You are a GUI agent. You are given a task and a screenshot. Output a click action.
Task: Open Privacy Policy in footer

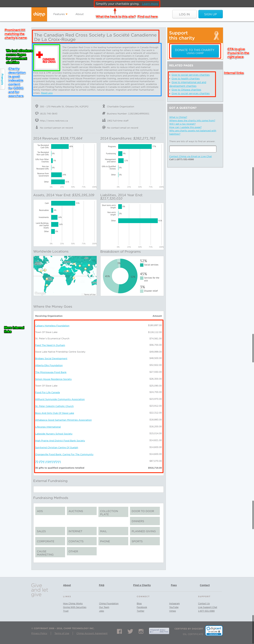(x=39, y=634)
